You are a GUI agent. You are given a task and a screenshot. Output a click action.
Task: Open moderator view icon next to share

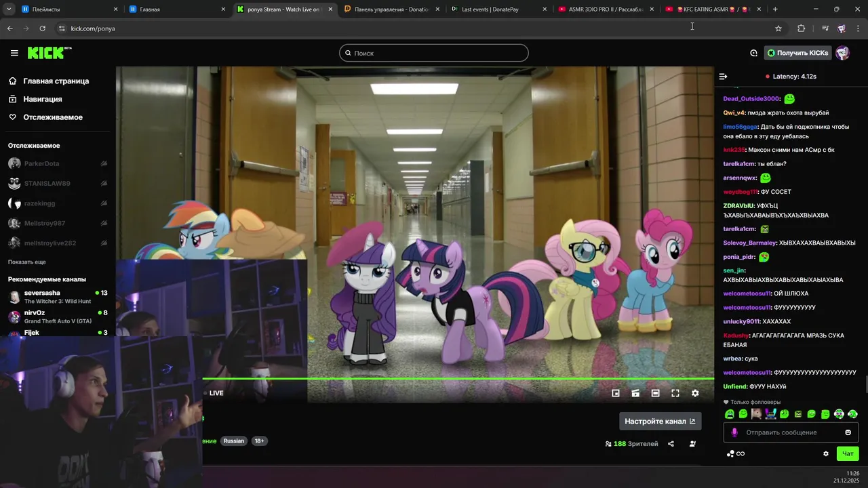[692, 444]
